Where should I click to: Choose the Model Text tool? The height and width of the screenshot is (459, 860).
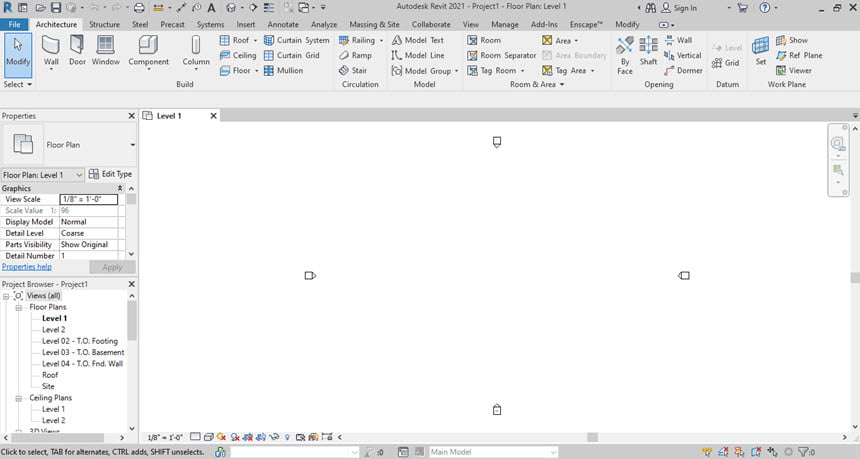tap(418, 40)
